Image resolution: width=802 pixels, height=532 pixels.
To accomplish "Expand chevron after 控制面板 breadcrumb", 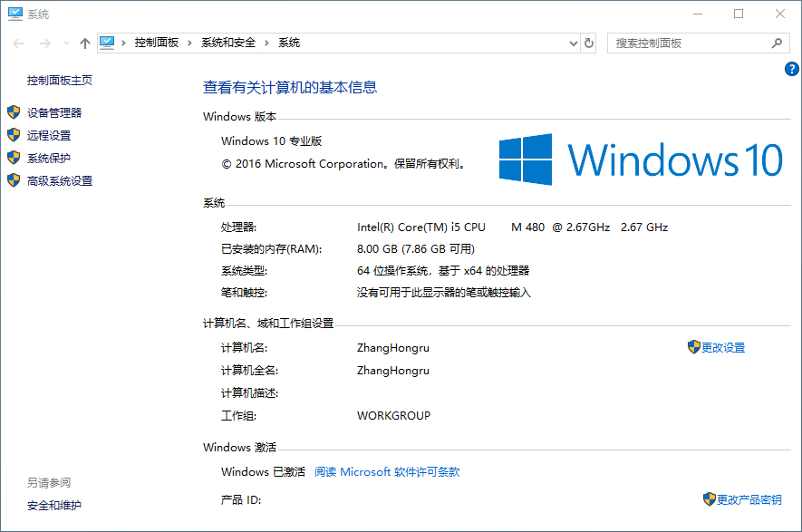I will click(x=190, y=43).
